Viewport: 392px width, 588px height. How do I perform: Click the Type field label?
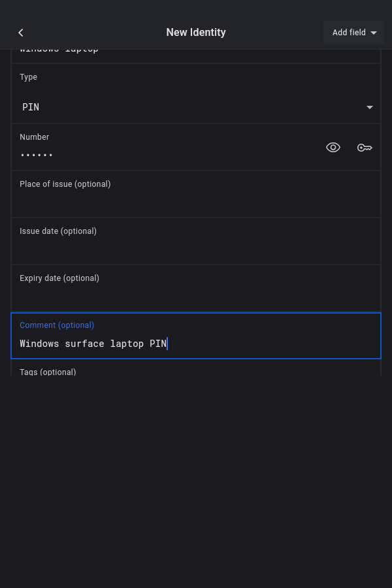tap(29, 77)
